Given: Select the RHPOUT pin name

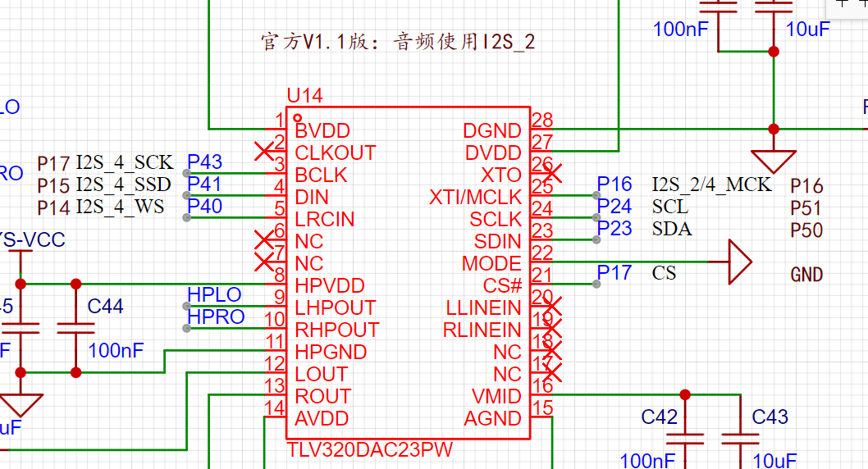Looking at the screenshot, I should 337,330.
